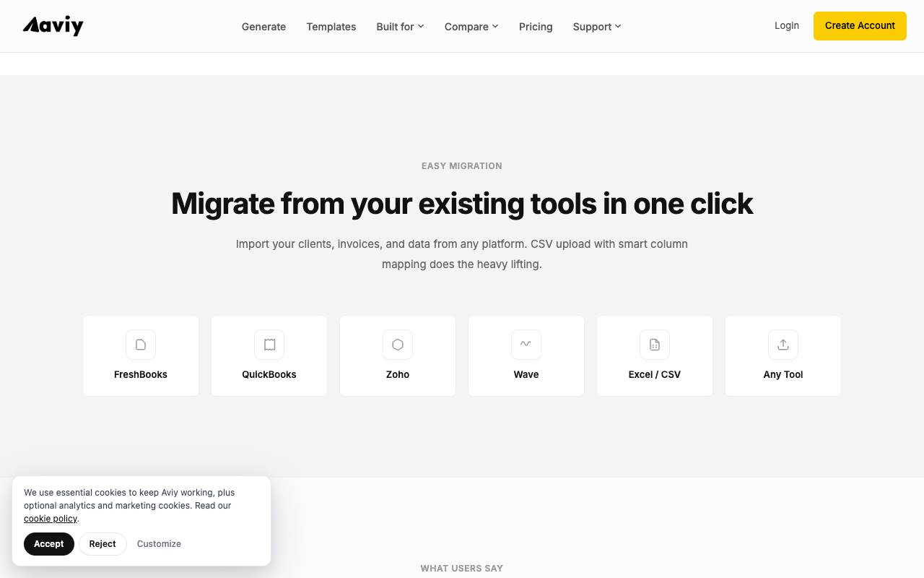This screenshot has width=924, height=578.
Task: Click the Create Account button
Action: [x=860, y=25]
